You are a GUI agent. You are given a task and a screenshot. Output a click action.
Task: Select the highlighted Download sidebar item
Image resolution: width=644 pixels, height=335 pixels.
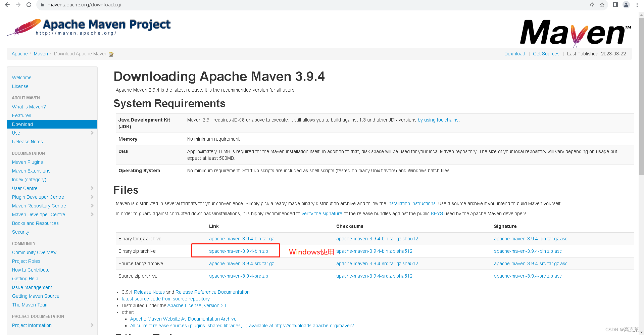52,124
